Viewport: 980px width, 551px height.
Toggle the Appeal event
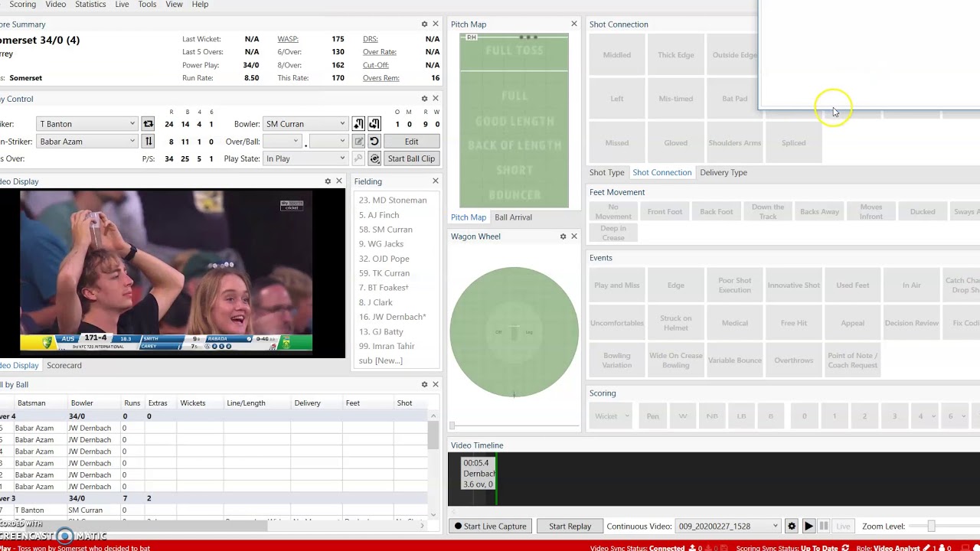[x=853, y=323]
